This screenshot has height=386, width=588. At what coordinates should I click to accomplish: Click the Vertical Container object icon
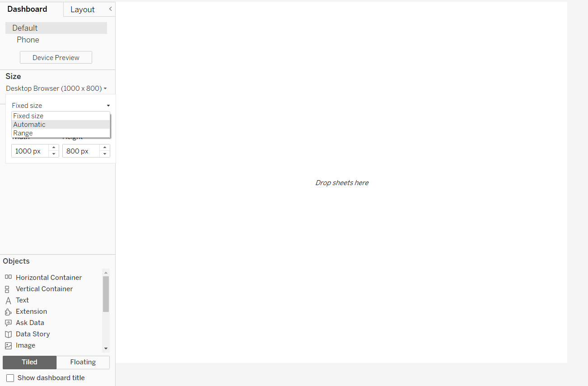click(8, 289)
